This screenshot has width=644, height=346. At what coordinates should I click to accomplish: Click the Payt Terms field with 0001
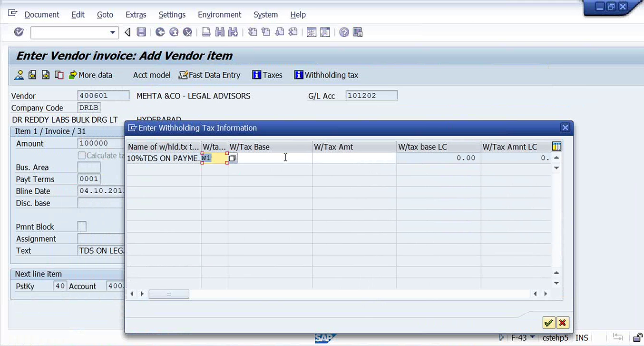[89, 179]
